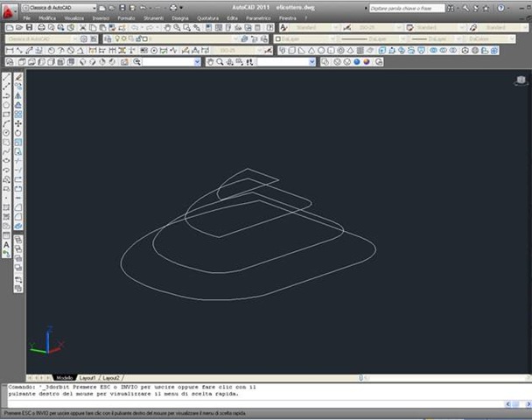Open the Visualizza menu
Screen dimensions: 532x420
[73, 17]
